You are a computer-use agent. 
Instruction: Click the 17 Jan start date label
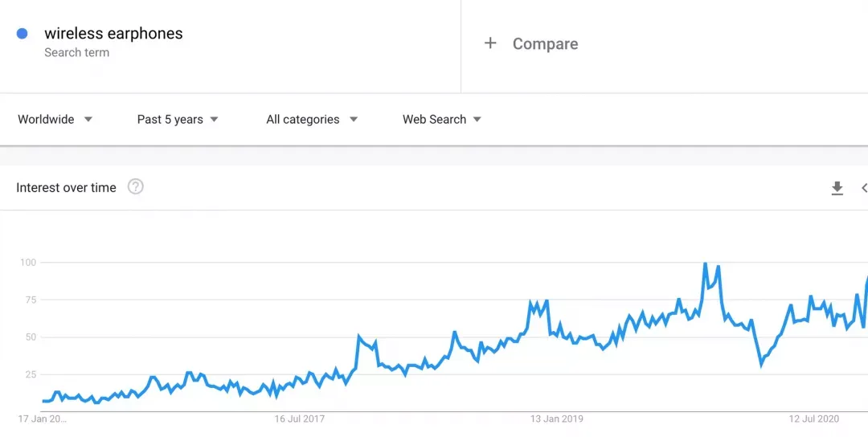(43, 419)
